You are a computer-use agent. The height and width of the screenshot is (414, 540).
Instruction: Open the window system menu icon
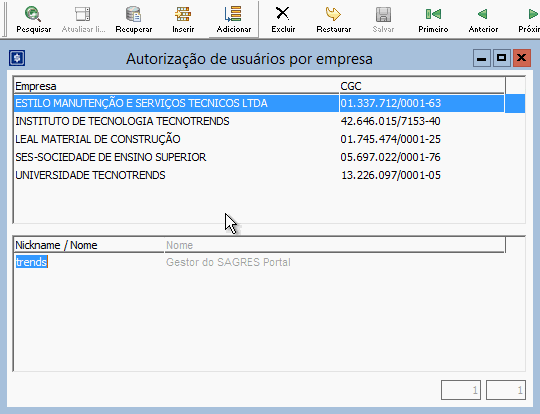click(x=17, y=58)
